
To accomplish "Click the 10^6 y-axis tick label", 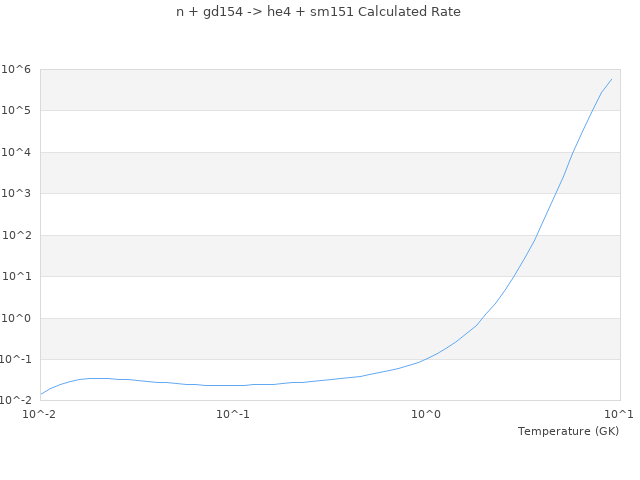I will click(16, 69).
